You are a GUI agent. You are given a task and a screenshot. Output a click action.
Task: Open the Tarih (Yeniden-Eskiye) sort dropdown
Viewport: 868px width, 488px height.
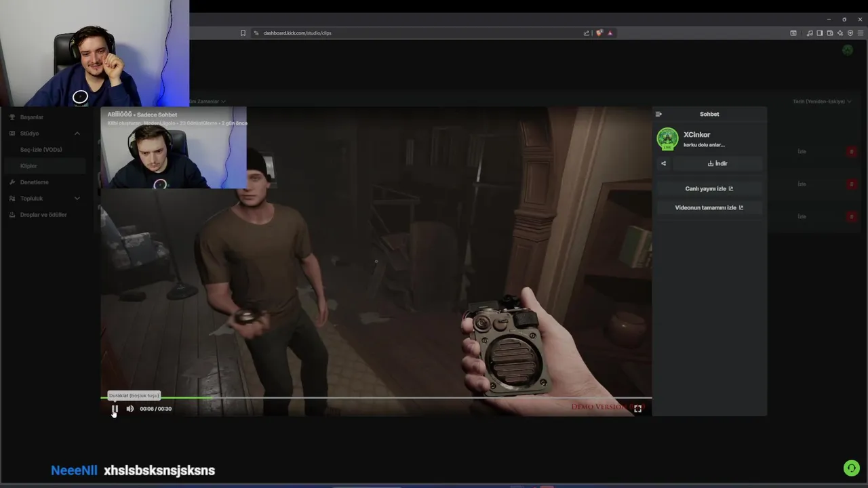coord(822,101)
